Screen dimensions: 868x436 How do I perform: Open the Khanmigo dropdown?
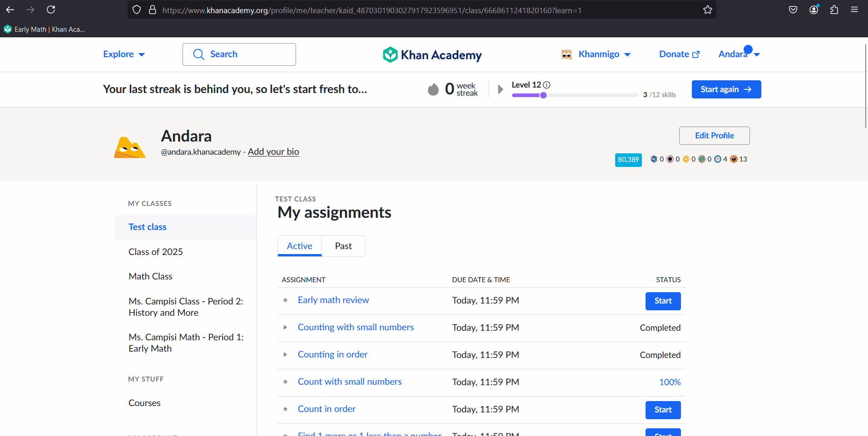coord(604,54)
